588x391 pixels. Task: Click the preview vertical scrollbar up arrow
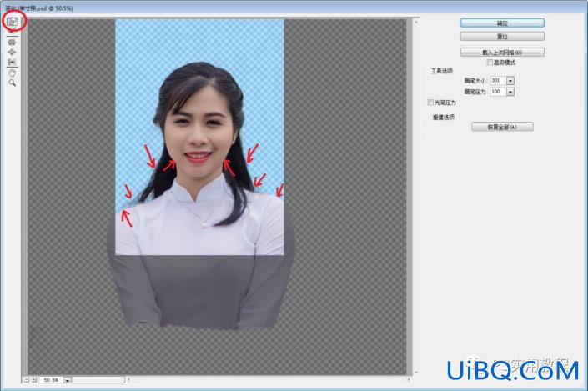[x=416, y=23]
